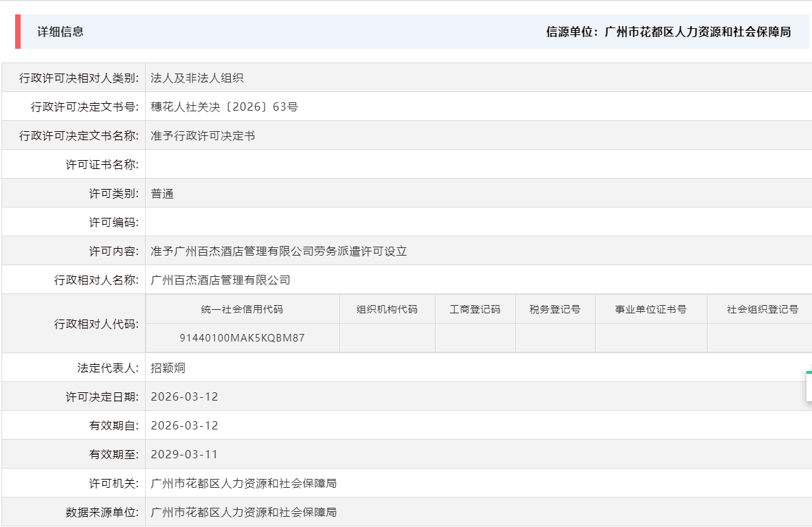Click the 组织机构代码 column header
812x527 pixels.
tap(387, 309)
